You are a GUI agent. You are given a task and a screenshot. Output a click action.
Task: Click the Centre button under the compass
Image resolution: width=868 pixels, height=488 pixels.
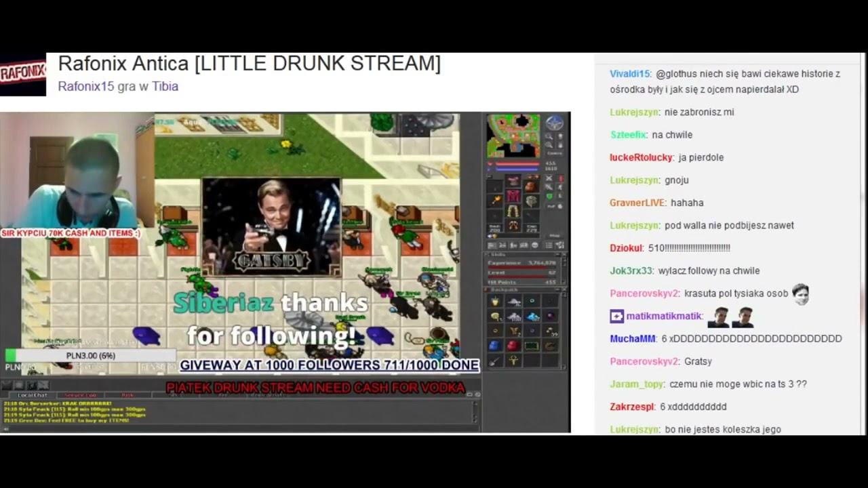tap(555, 153)
